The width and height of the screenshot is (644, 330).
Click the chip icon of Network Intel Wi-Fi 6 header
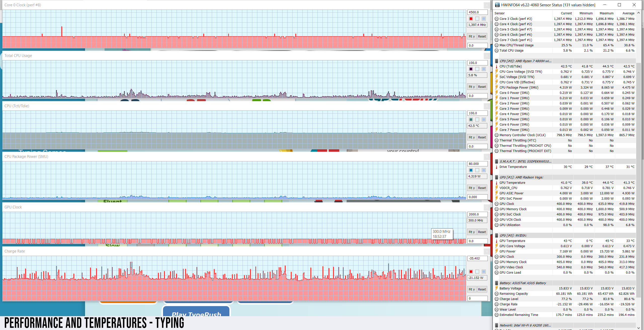(497, 325)
